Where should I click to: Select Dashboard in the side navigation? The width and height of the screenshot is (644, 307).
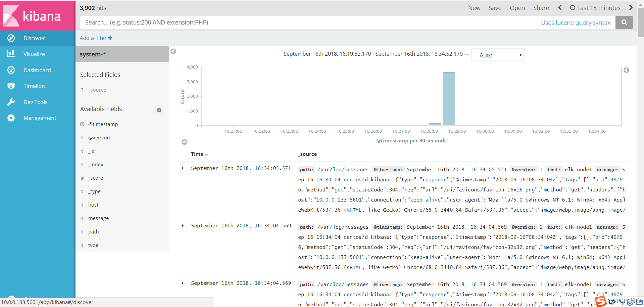37,70
